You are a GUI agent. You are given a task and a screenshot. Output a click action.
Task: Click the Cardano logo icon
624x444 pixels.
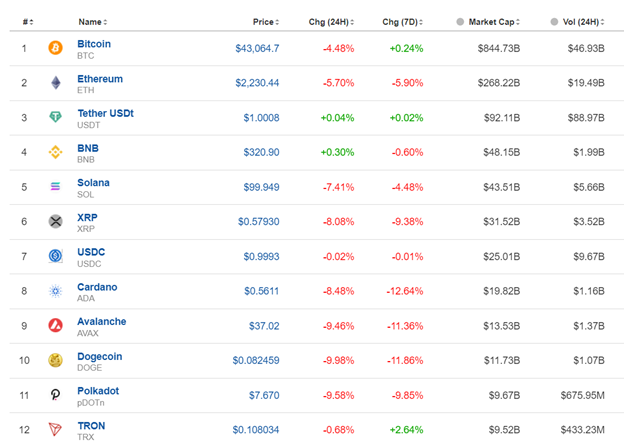tap(56, 291)
